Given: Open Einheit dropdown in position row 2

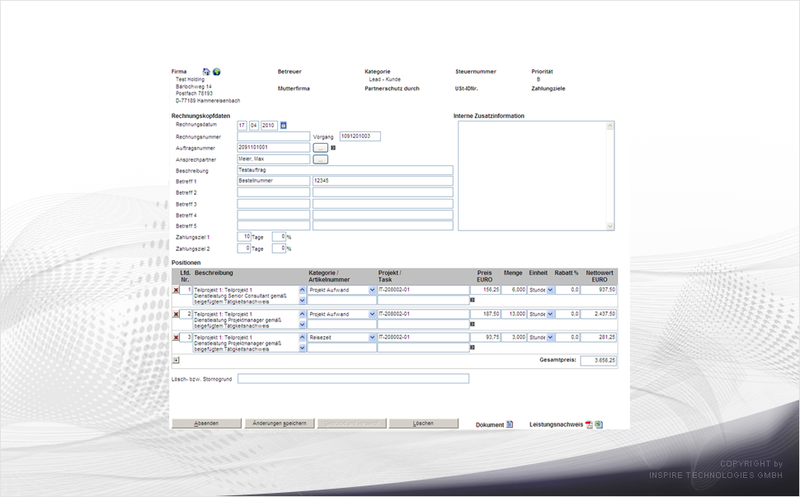Looking at the screenshot, I should click(550, 314).
